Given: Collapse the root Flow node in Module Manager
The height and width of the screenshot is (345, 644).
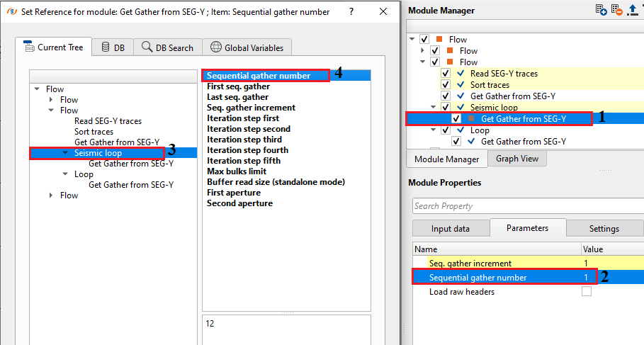Looking at the screenshot, I should tap(412, 40).
